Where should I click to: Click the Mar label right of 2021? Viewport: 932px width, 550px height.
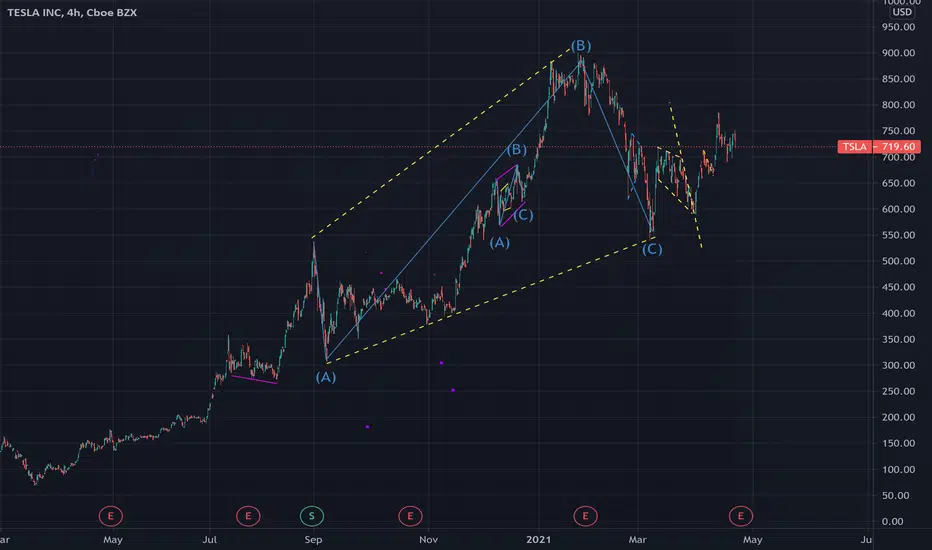638,540
